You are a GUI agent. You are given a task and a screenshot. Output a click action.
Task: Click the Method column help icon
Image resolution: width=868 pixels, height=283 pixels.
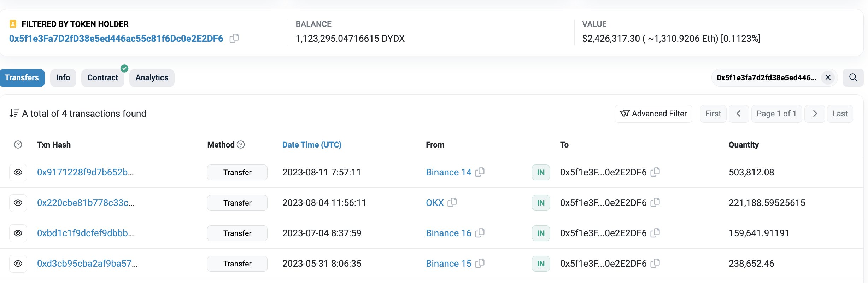pos(241,145)
